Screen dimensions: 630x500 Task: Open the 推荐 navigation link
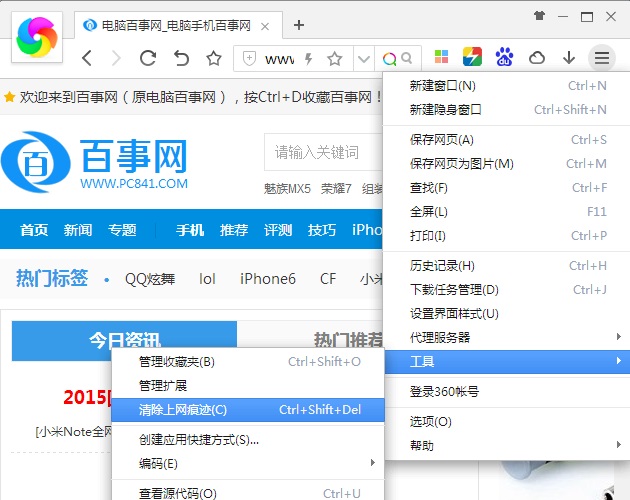pyautogui.click(x=234, y=230)
